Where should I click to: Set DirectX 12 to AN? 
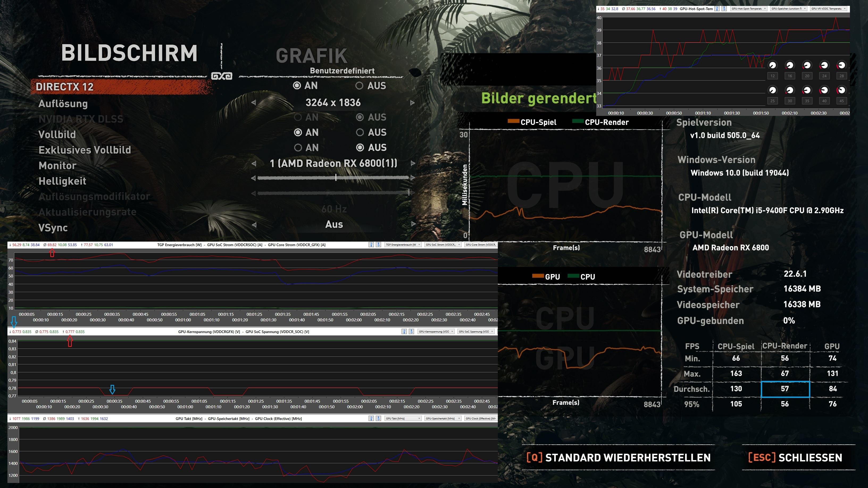(x=305, y=86)
